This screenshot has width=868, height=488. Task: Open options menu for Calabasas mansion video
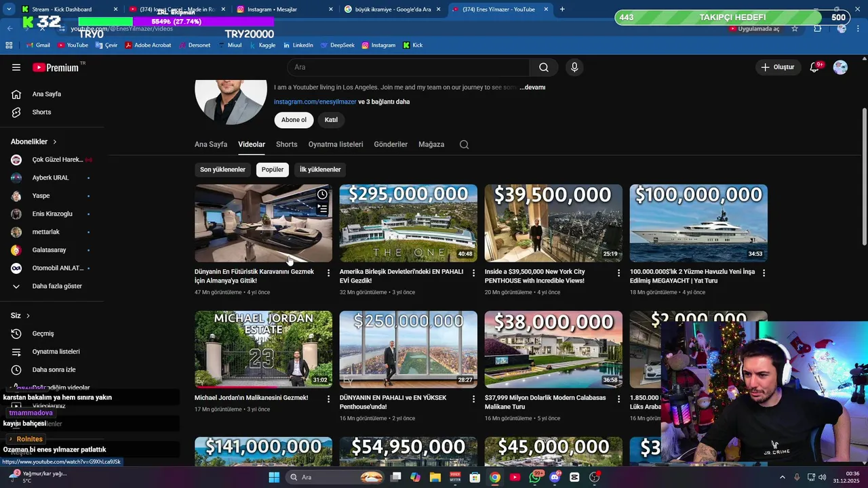pos(618,399)
